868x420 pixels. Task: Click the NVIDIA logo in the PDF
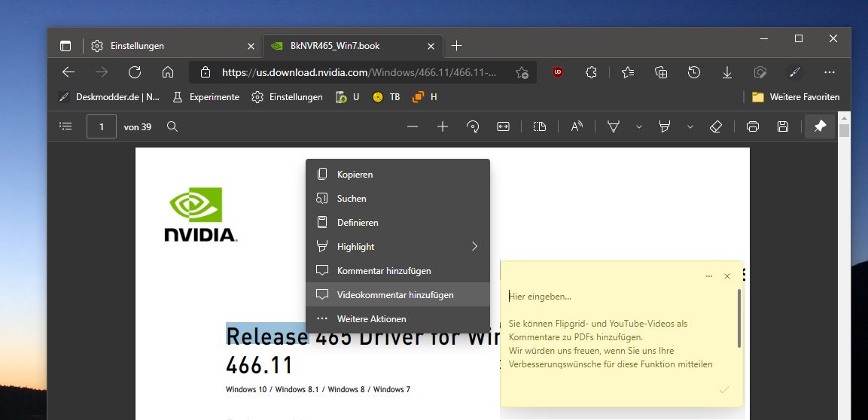tap(201, 215)
